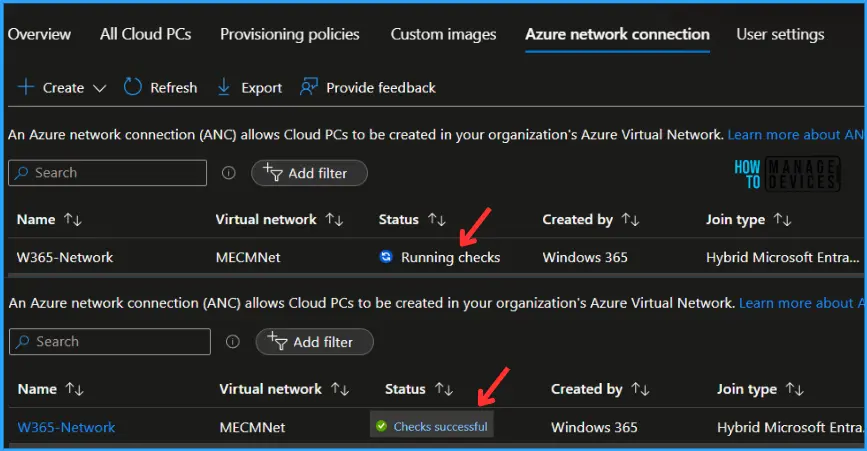This screenshot has width=867, height=451.
Task: Open the blue W365-Network link
Action: [66, 427]
